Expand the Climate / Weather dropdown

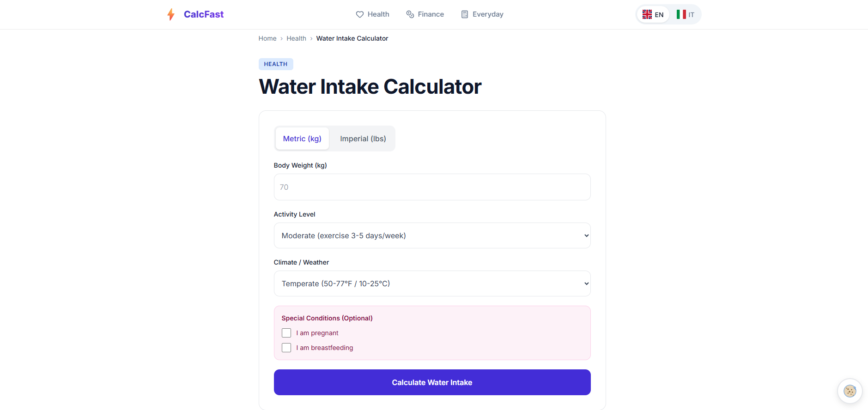click(432, 283)
